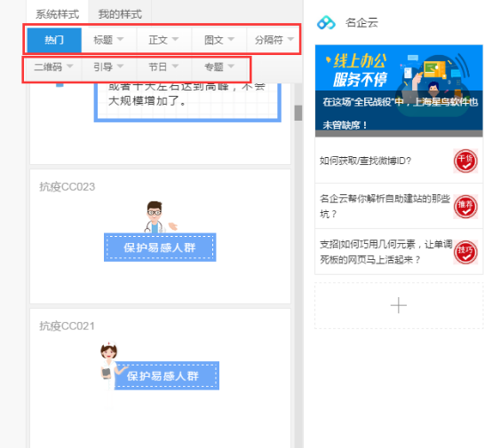The image size is (492, 448).
Task: Expand the 分隔符 dropdown
Action: tap(274, 40)
